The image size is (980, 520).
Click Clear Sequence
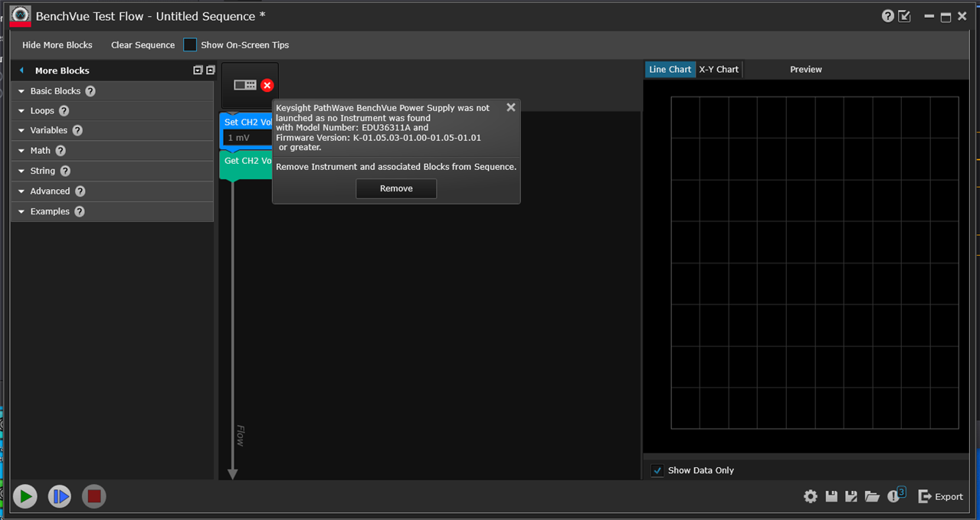pyautogui.click(x=143, y=45)
